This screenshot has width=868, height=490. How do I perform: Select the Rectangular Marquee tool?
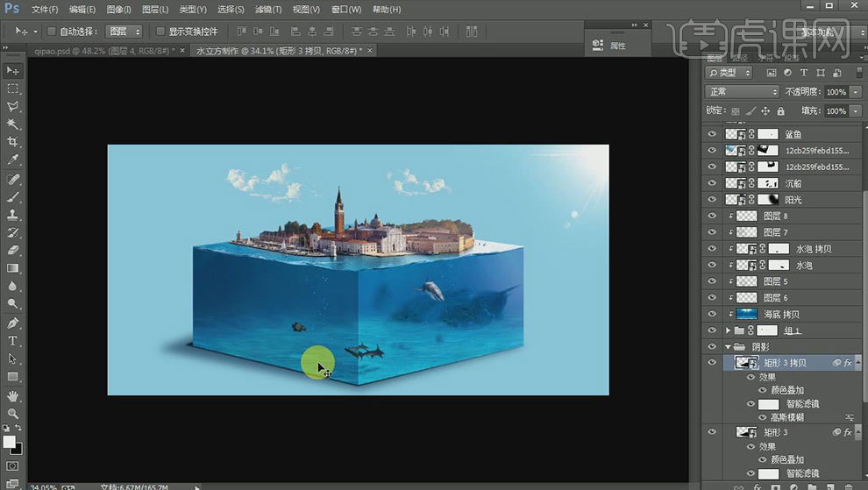[x=13, y=89]
